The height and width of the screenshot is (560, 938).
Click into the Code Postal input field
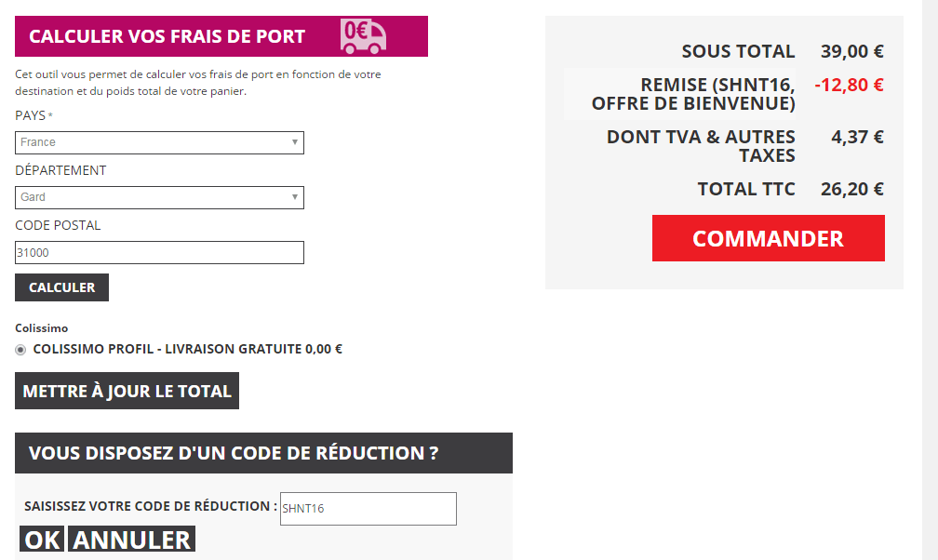click(x=158, y=252)
